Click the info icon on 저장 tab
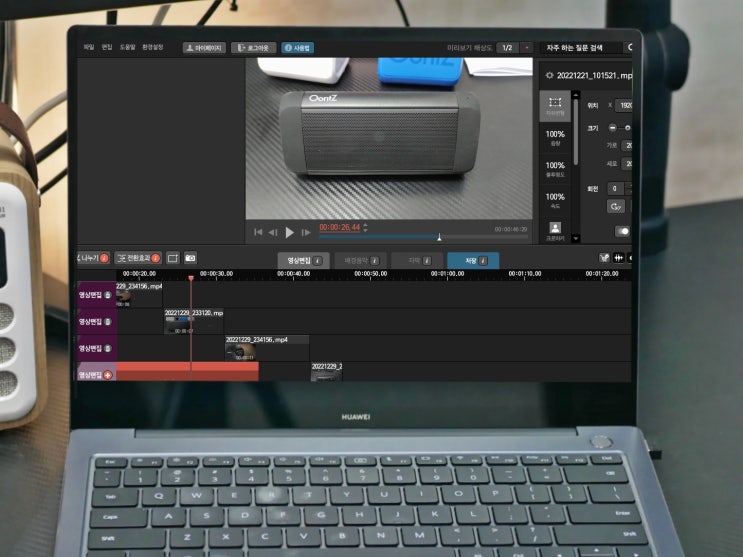 click(x=483, y=261)
